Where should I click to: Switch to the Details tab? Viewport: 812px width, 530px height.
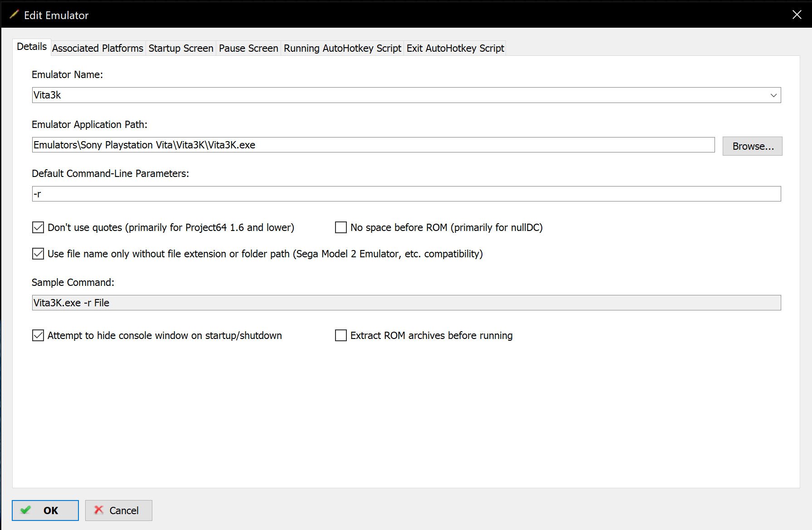[32, 47]
